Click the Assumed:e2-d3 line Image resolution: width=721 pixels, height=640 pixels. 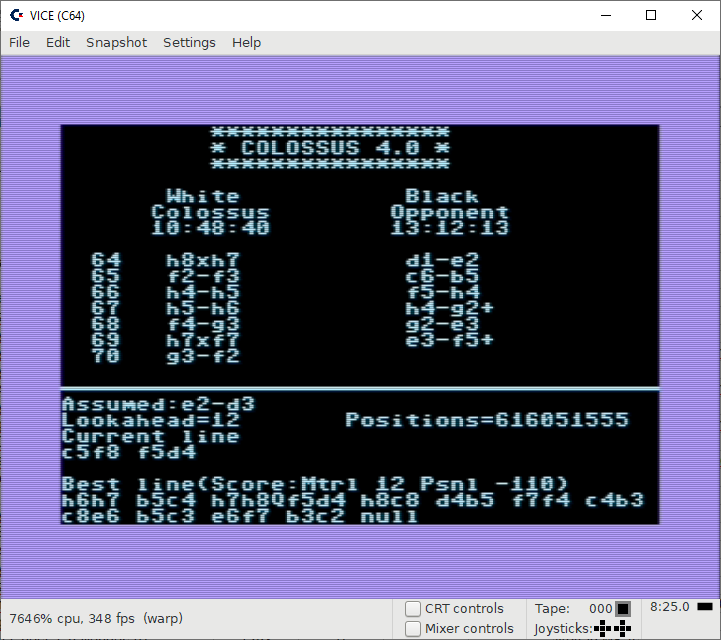(x=158, y=404)
